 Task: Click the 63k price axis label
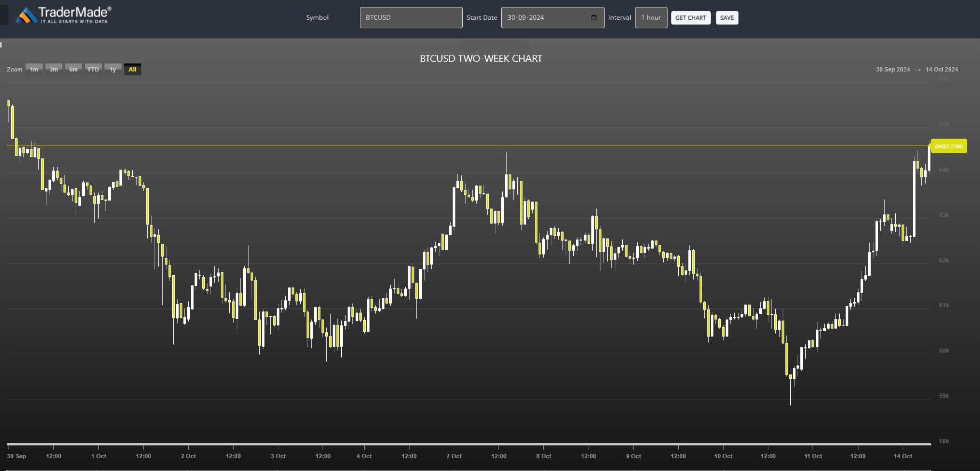click(x=944, y=215)
